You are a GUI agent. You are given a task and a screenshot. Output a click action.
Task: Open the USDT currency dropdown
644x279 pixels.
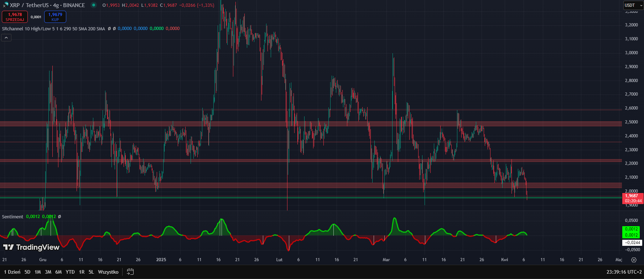(633, 5)
